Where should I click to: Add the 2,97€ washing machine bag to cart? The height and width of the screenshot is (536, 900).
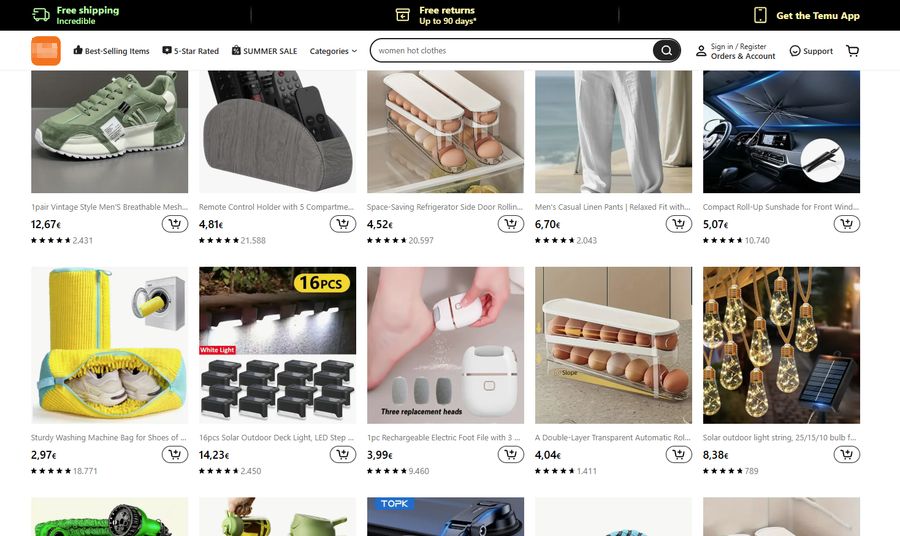point(174,455)
